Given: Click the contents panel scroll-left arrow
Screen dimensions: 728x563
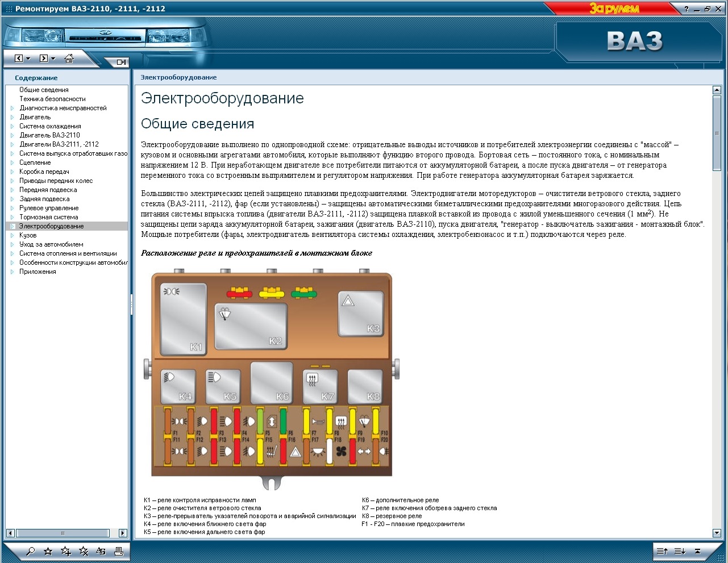Looking at the screenshot, I should [10, 533].
